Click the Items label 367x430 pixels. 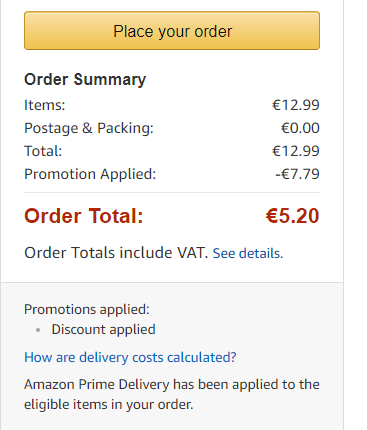[x=45, y=105]
